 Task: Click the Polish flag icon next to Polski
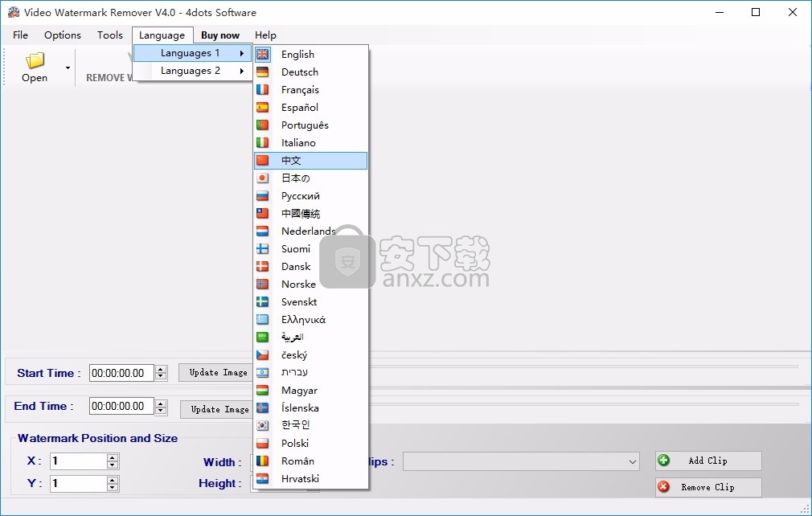tap(263, 443)
